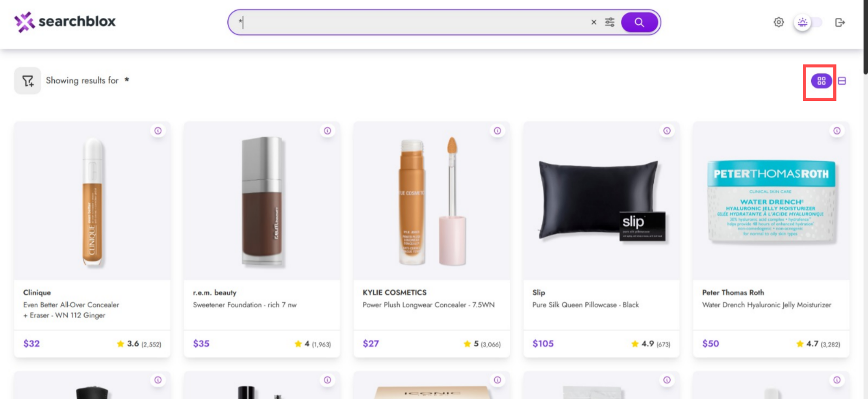Click the $27 price
Screen dimensions: 868x399
(371, 344)
